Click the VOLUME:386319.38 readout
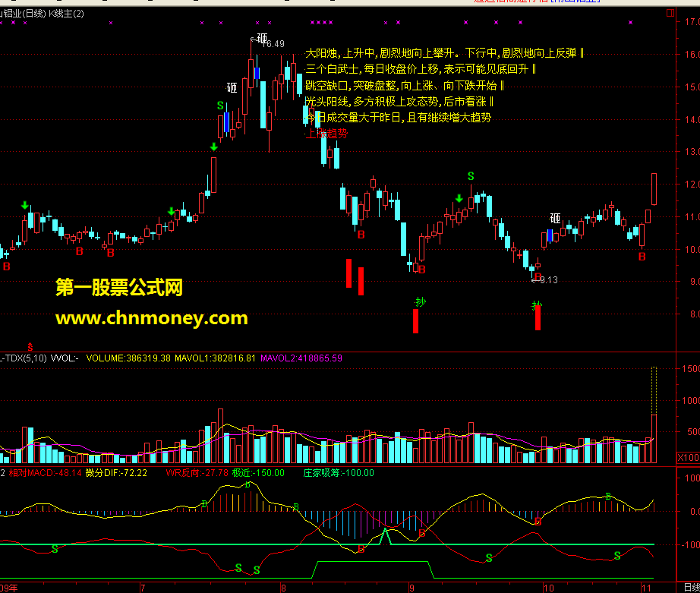The image size is (700, 593). tap(128, 358)
